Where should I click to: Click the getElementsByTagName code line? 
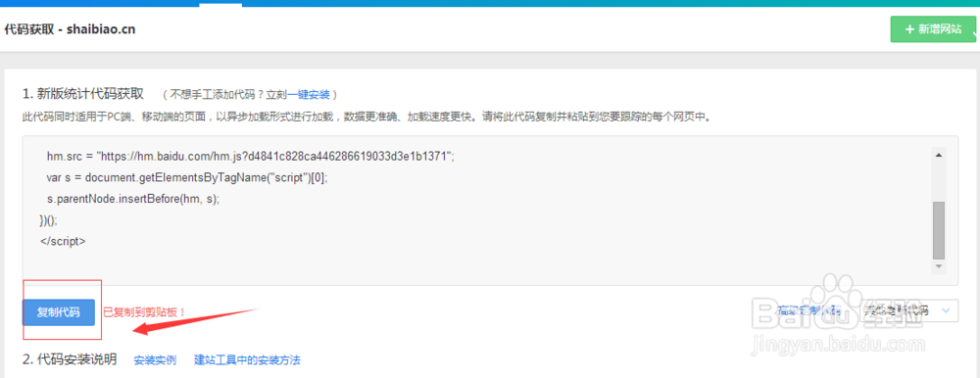(x=187, y=178)
